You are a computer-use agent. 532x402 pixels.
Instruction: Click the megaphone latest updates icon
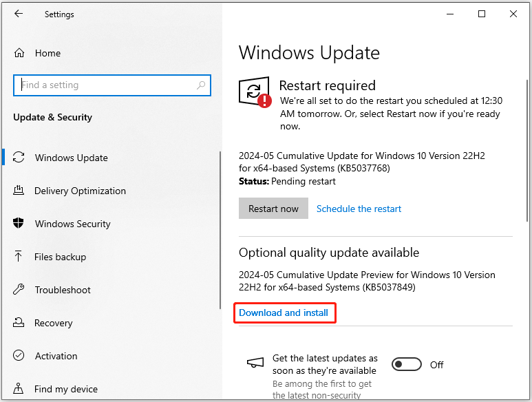pos(255,363)
